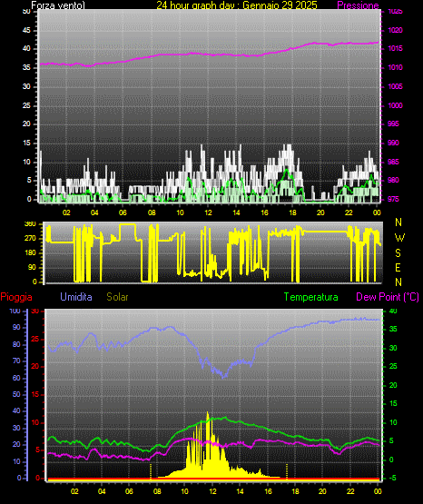The width and height of the screenshot is (423, 504).
Task: Click green "40" on the temperature axis
Action: pyautogui.click(x=393, y=311)
